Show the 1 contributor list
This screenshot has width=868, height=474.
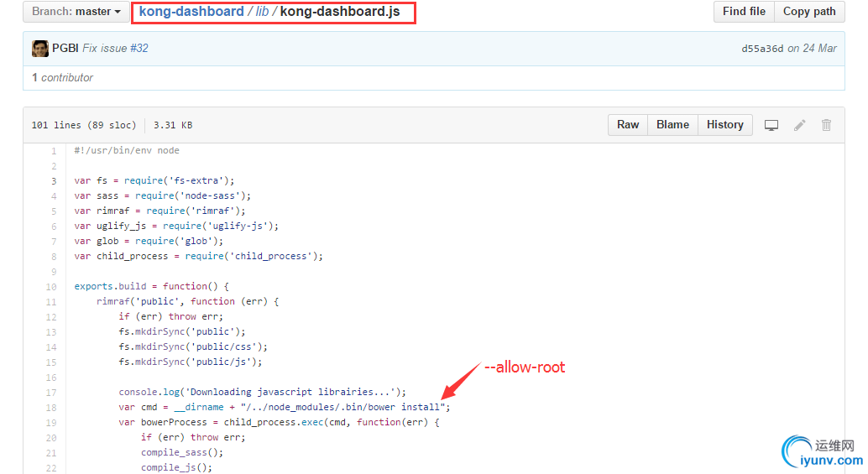coord(62,77)
